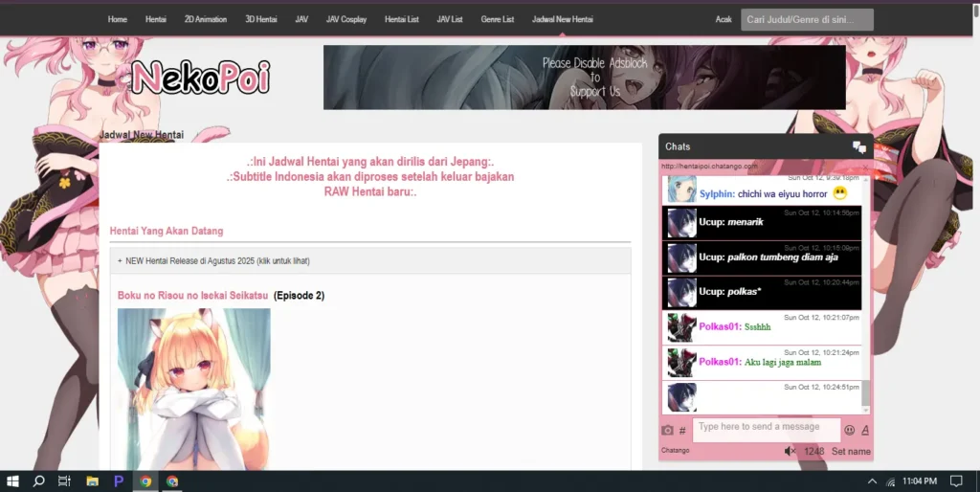This screenshot has width=980, height=492.
Task: Switch to the second Chrome taskbar icon
Action: pos(172,481)
